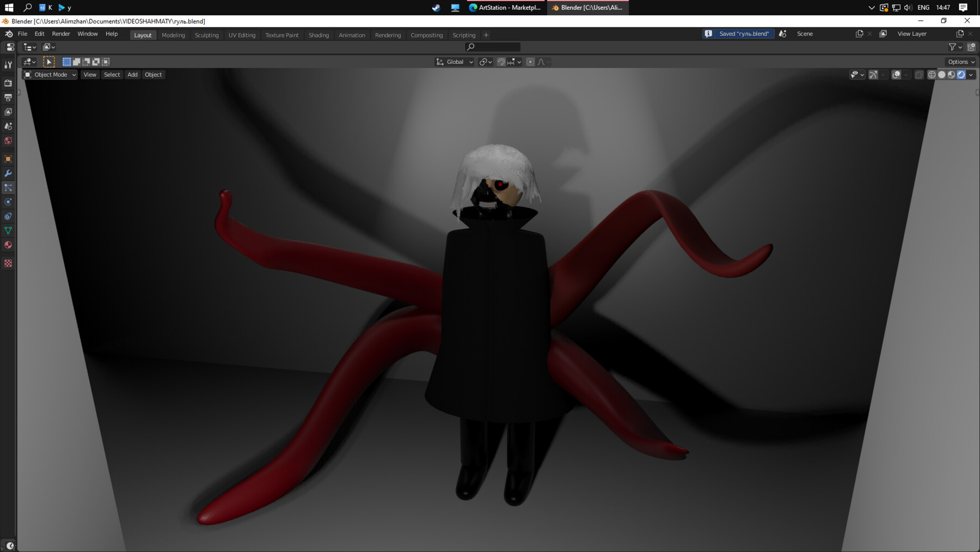
Task: Choose the Extend Selection mode icon
Action: click(x=77, y=62)
